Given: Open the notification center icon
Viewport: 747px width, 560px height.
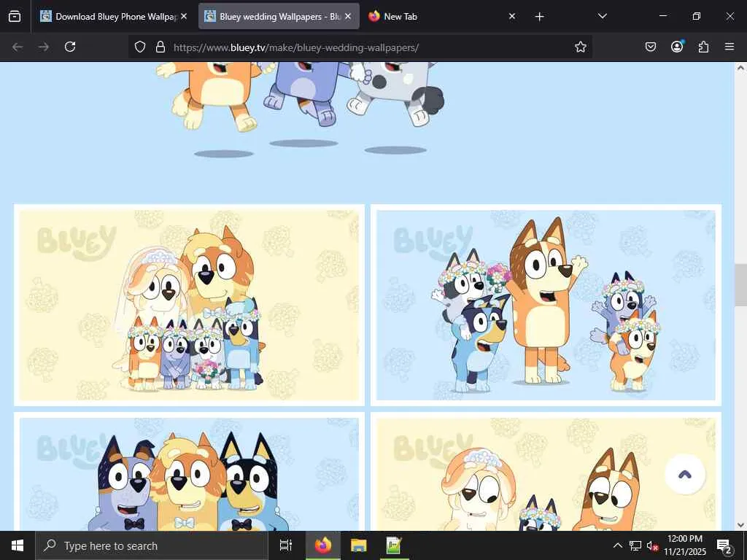Looking at the screenshot, I should click(724, 545).
